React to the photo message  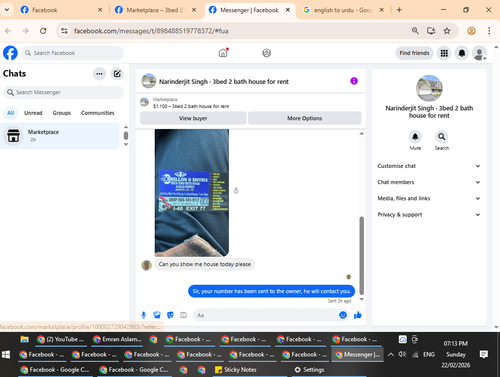(236, 191)
